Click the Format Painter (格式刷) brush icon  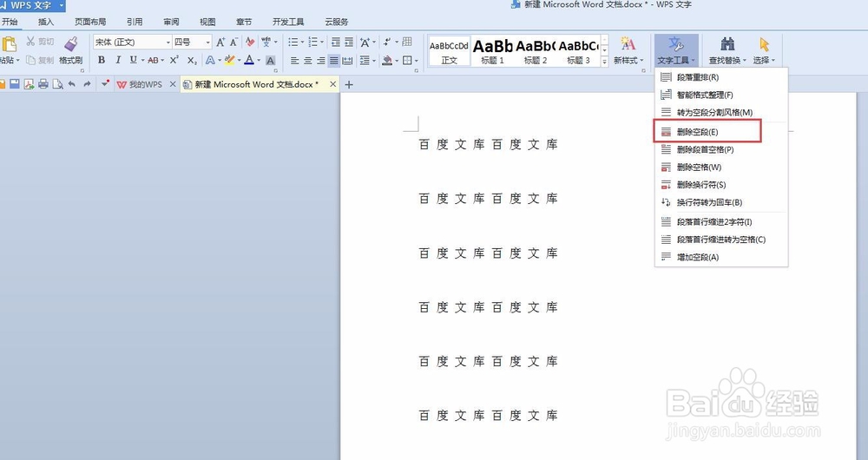pos(71,44)
